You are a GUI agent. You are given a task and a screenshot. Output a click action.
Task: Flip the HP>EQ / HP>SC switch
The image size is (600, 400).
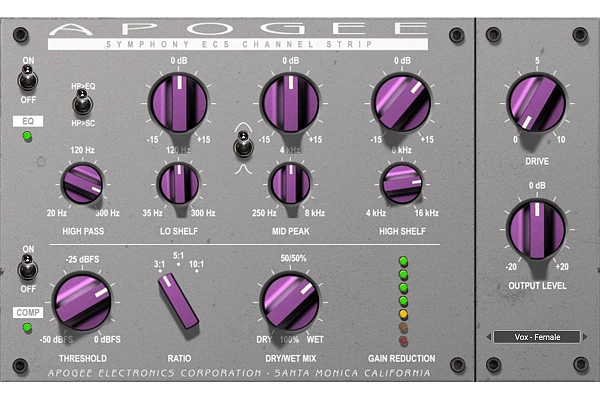[82, 102]
